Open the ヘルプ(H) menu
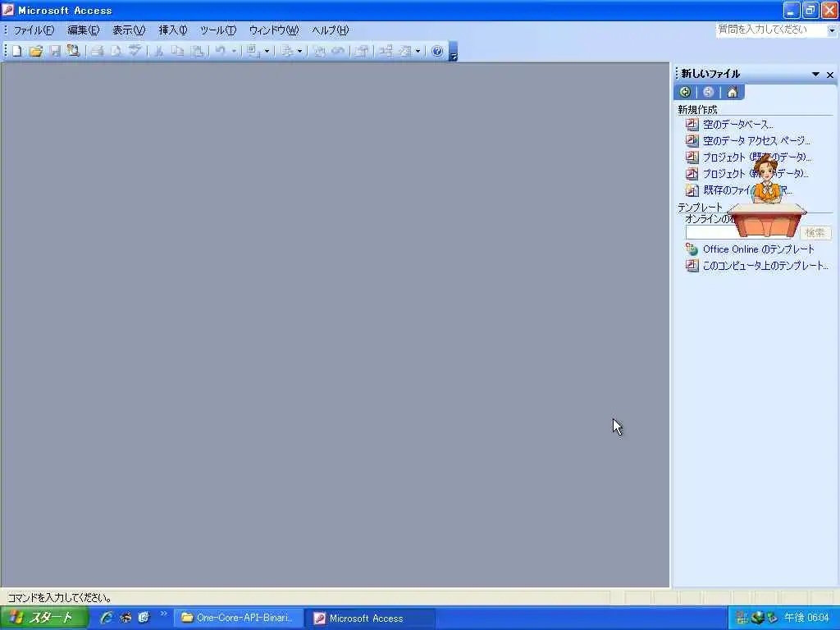Screen dimensions: 840x630 click(330, 30)
